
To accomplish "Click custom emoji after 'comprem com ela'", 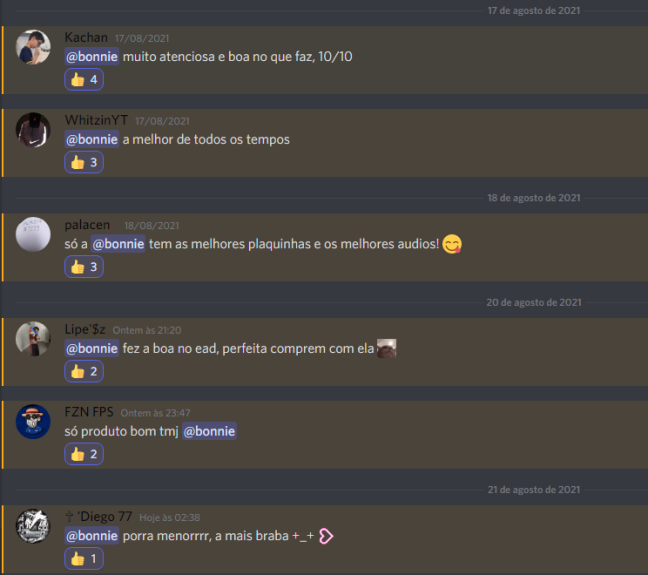I will pos(387,348).
